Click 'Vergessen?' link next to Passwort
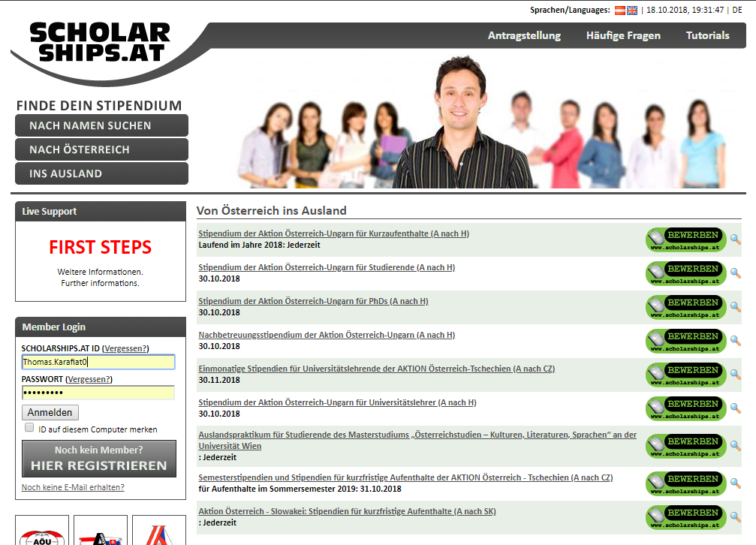This screenshot has width=756, height=545. point(89,380)
